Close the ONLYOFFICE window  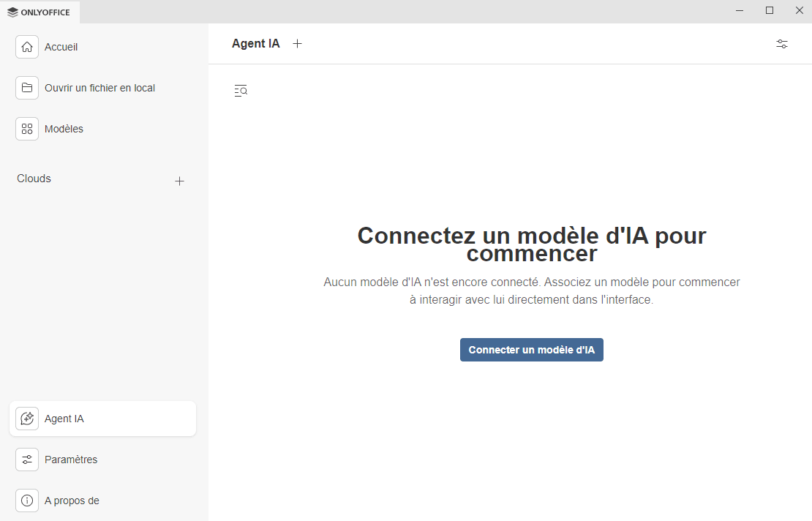pyautogui.click(x=799, y=11)
